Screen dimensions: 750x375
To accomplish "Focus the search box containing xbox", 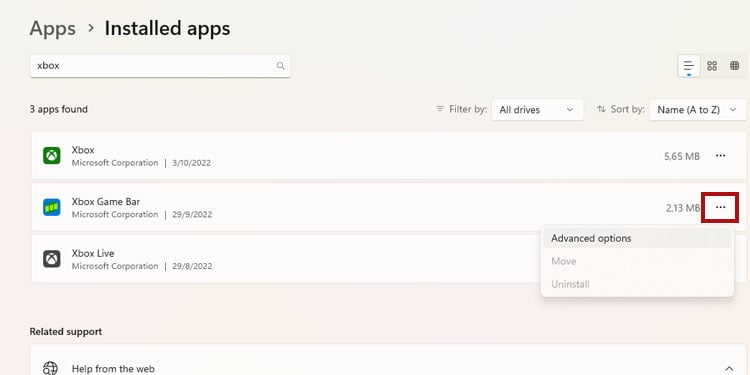I will 160,66.
